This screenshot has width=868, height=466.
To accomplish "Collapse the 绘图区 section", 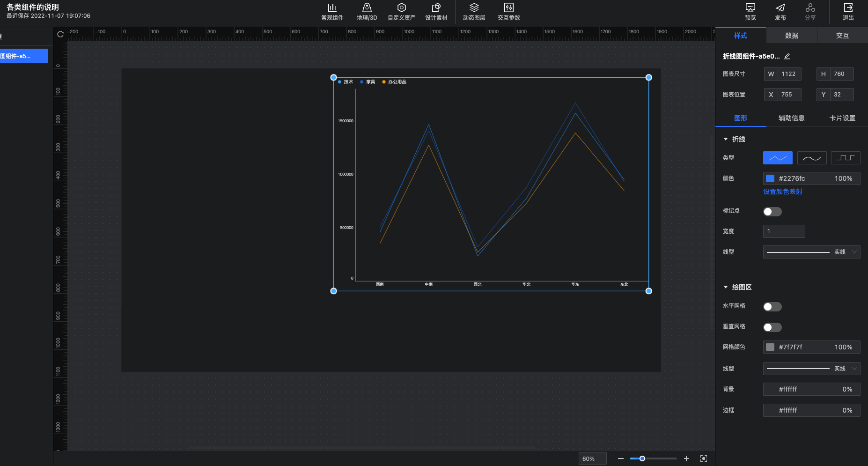I will pos(726,287).
